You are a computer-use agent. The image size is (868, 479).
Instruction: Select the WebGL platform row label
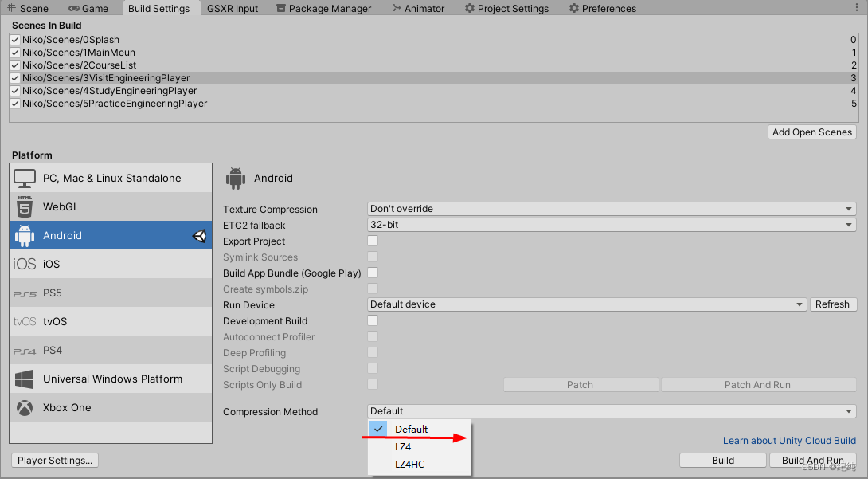click(61, 206)
